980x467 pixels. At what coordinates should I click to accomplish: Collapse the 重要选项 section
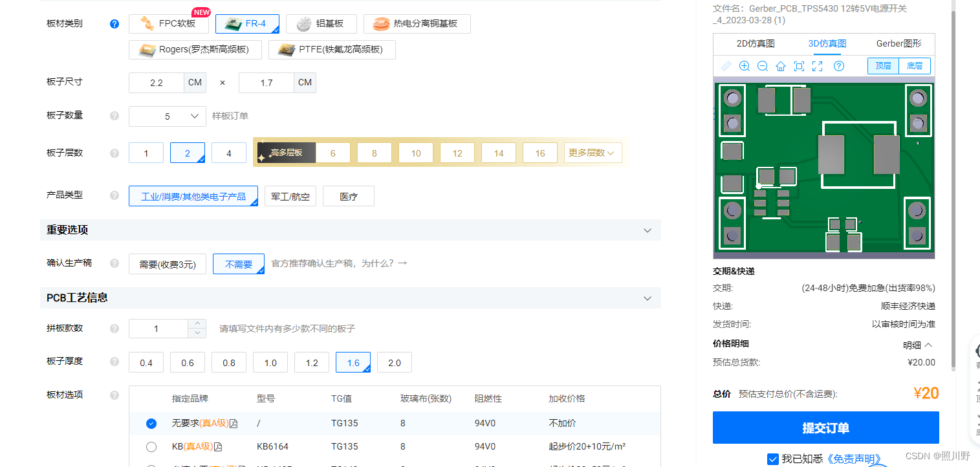[x=648, y=231]
